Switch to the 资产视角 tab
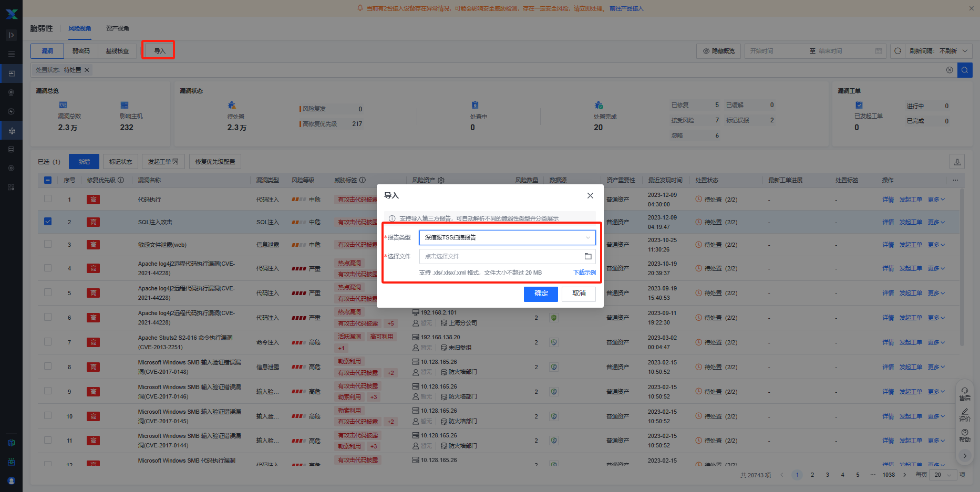 pyautogui.click(x=117, y=28)
